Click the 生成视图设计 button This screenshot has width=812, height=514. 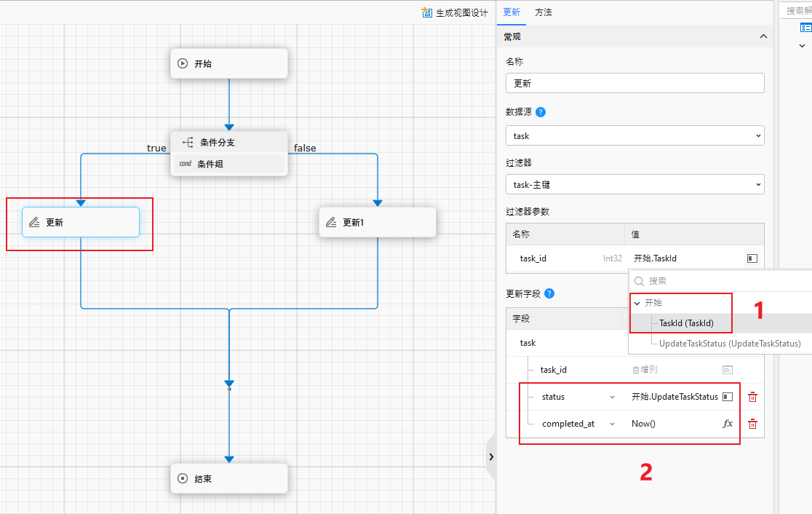click(x=455, y=12)
